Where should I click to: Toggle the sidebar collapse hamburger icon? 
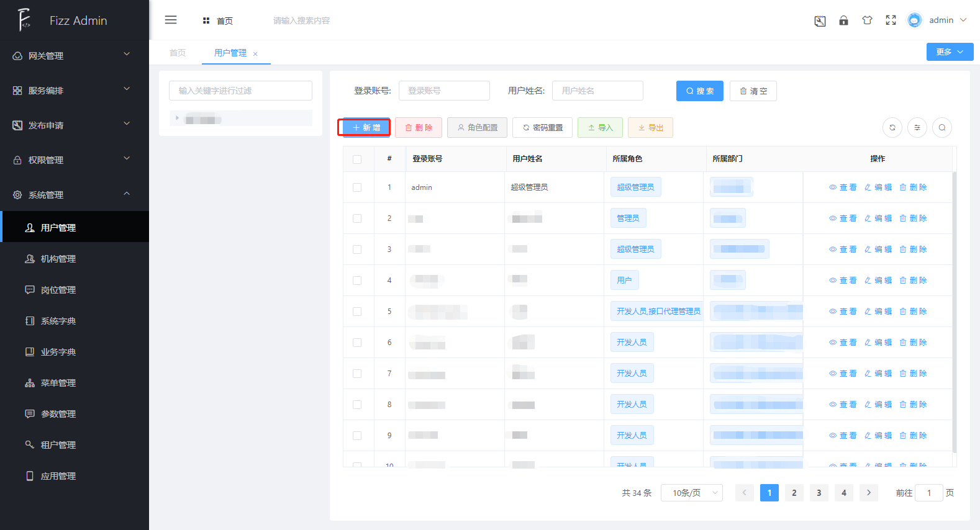coord(171,20)
